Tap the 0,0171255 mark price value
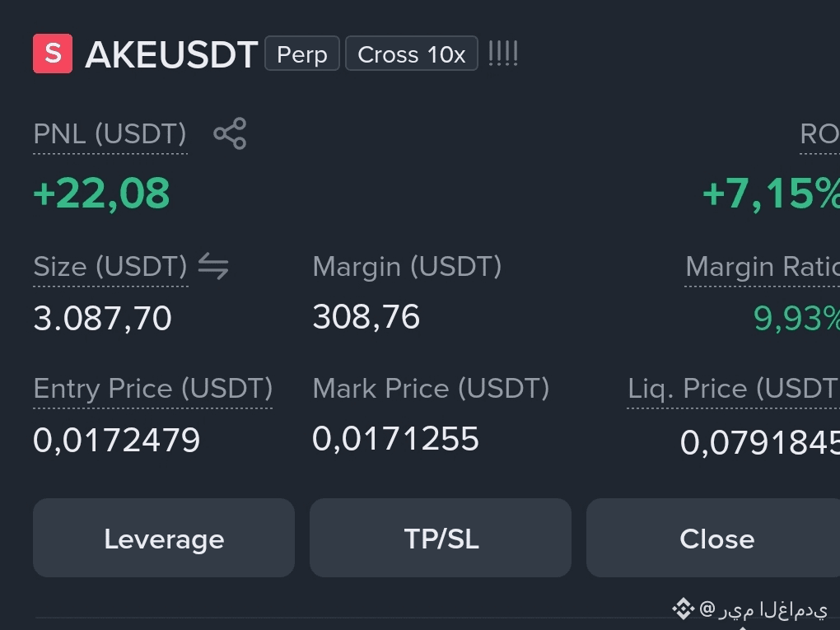 point(395,439)
